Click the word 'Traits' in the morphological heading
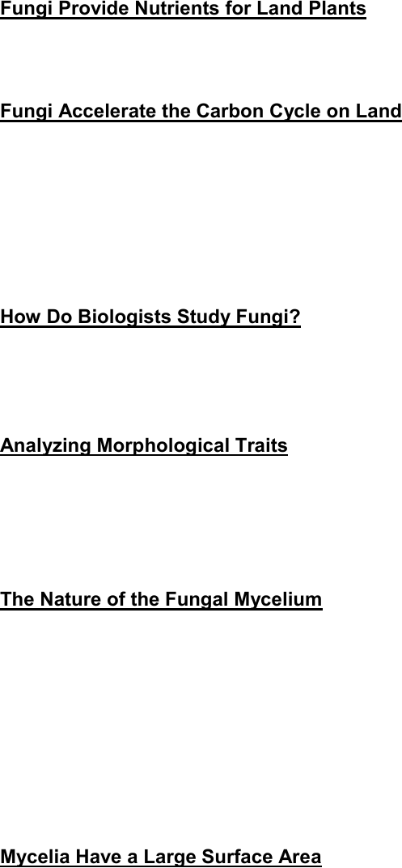Viewport: 402px width, 868px height. coord(260,446)
